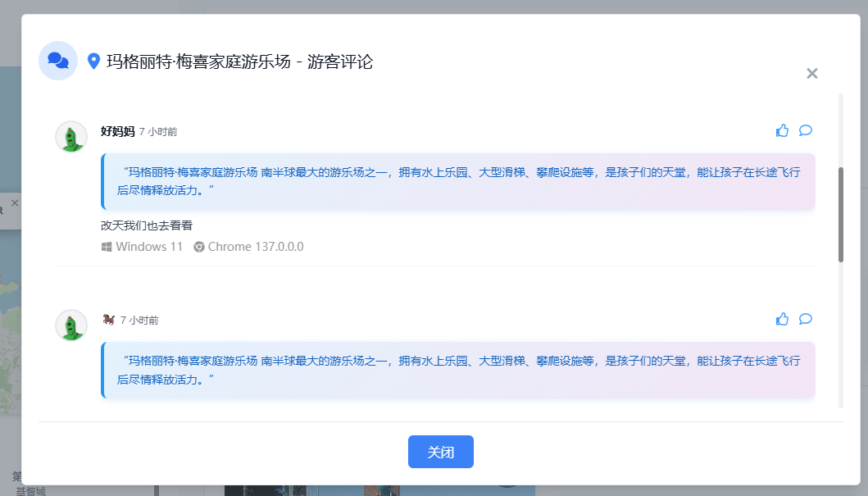Like the horse emoji user's comment
Screen dimensions: 868x496
coord(782,319)
